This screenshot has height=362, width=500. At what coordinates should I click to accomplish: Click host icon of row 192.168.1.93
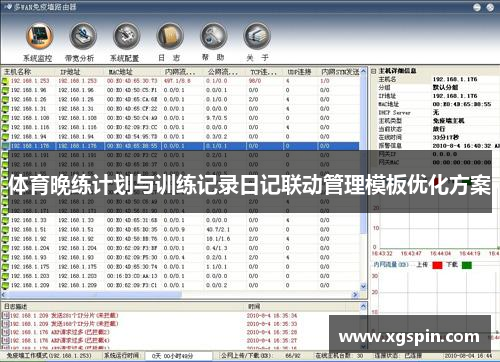point(5,258)
